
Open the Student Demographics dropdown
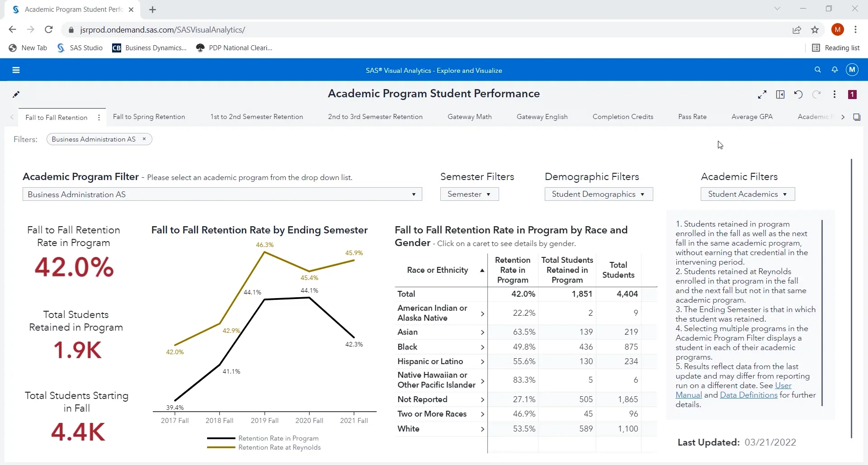[x=599, y=194]
